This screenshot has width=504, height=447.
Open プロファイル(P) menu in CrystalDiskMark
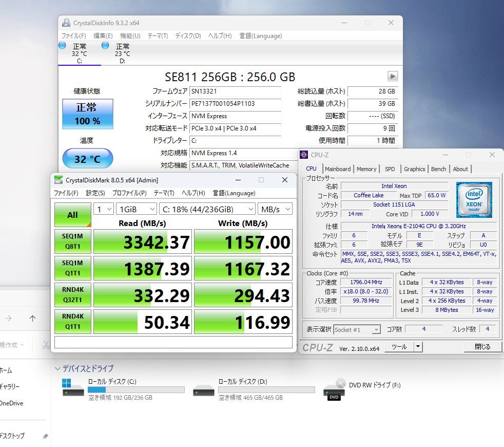(x=129, y=193)
